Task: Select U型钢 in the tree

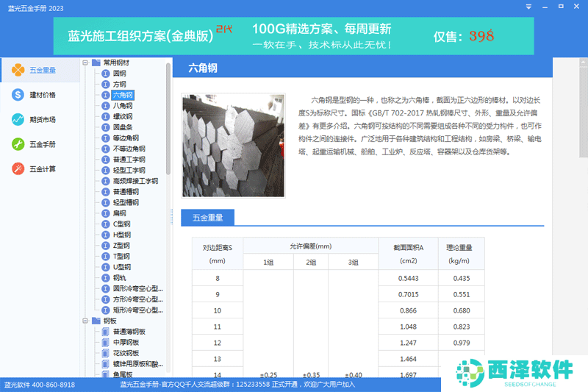Action: (122, 267)
